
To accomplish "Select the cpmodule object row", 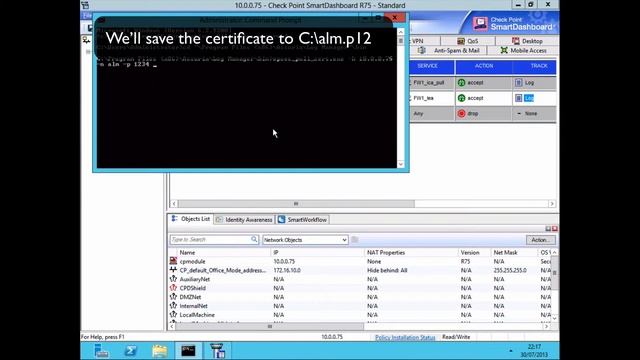I will (360, 261).
